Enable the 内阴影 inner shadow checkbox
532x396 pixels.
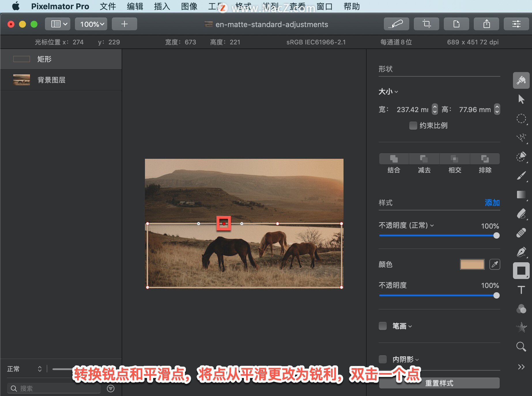[382, 359]
